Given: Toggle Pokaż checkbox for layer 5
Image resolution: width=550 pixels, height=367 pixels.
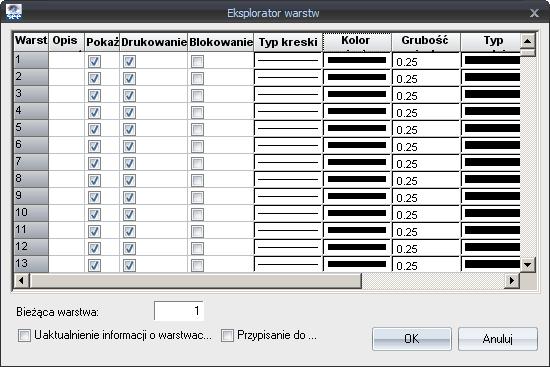Looking at the screenshot, I should pyautogui.click(x=94, y=129).
